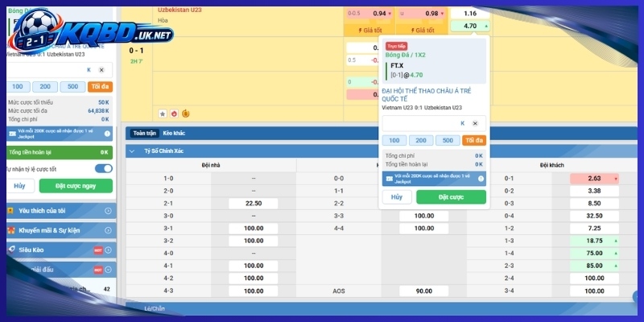The image size is (644, 322).
Task: Select the 0.98 under odds
Action: tap(420, 14)
